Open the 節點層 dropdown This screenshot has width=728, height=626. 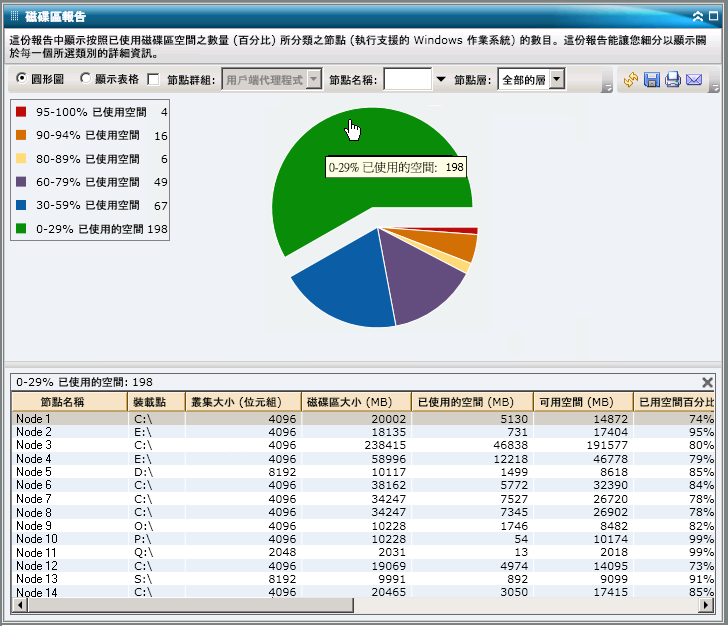click(x=557, y=79)
